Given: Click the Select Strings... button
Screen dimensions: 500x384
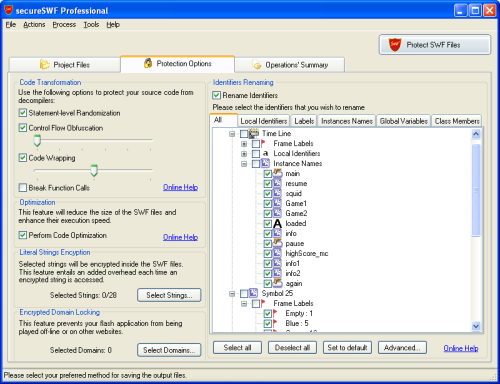Looking at the screenshot, I should click(169, 295).
